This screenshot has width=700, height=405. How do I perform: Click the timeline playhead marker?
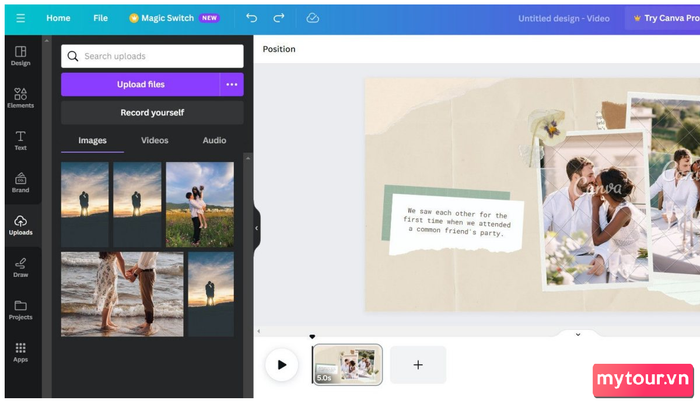[312, 337]
